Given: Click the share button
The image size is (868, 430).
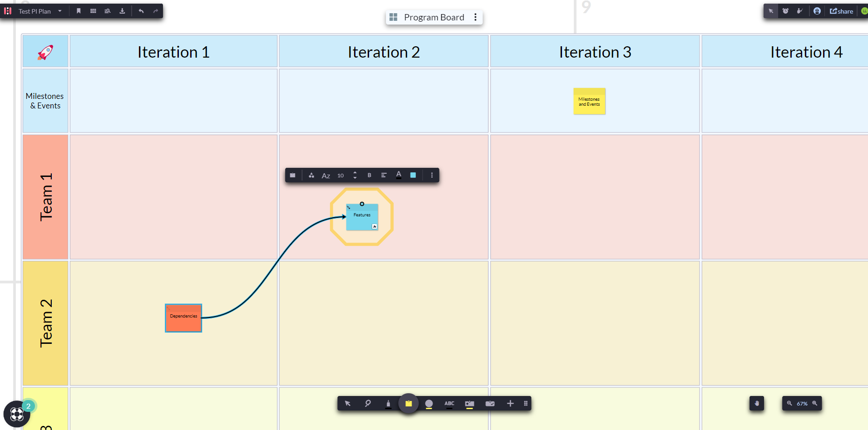Looking at the screenshot, I should click(x=841, y=11).
